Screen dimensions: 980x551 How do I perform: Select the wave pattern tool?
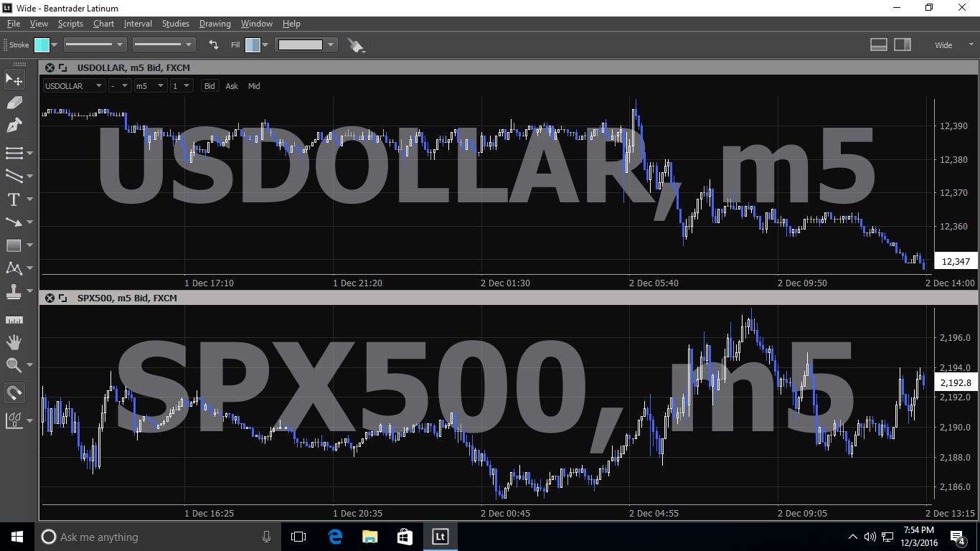tap(14, 268)
